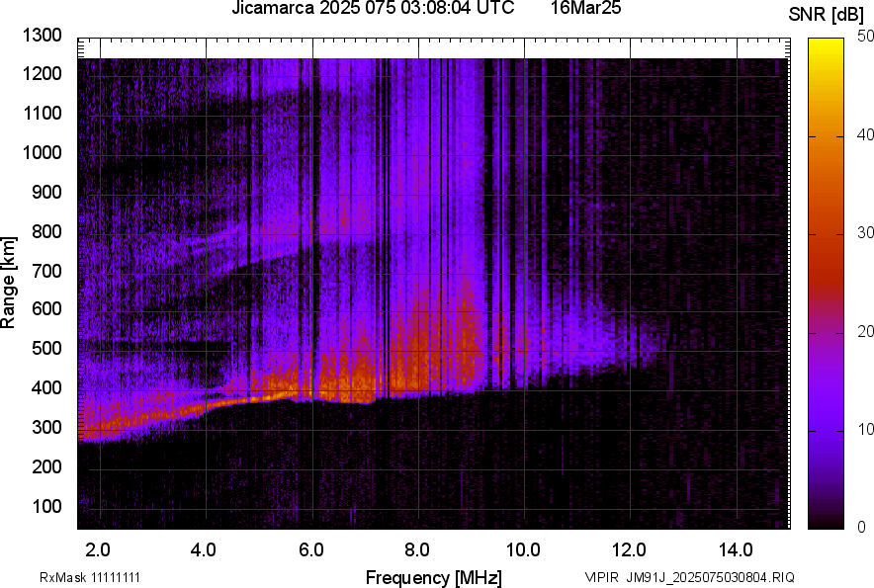Click the colorbar tick label '50'
874x588 pixels.
(x=866, y=37)
